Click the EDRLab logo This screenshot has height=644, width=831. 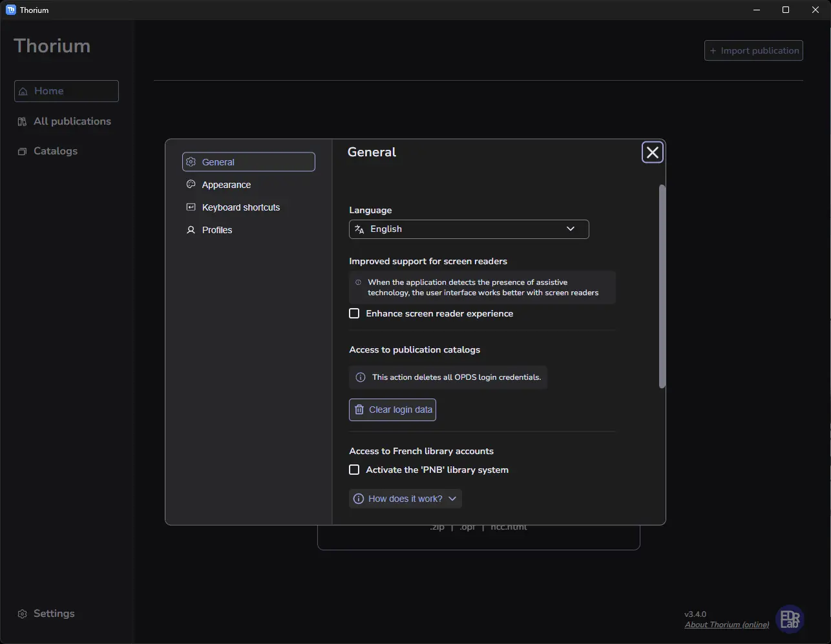(x=790, y=619)
